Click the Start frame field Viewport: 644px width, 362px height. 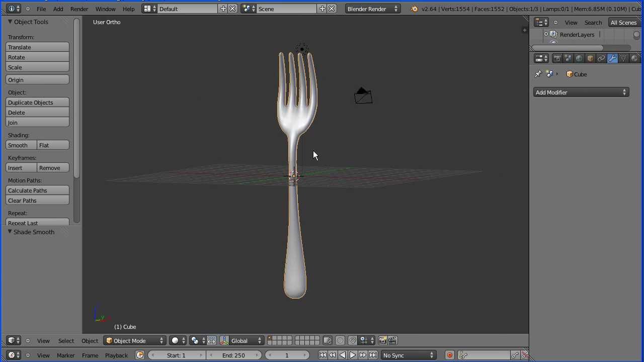click(x=177, y=355)
